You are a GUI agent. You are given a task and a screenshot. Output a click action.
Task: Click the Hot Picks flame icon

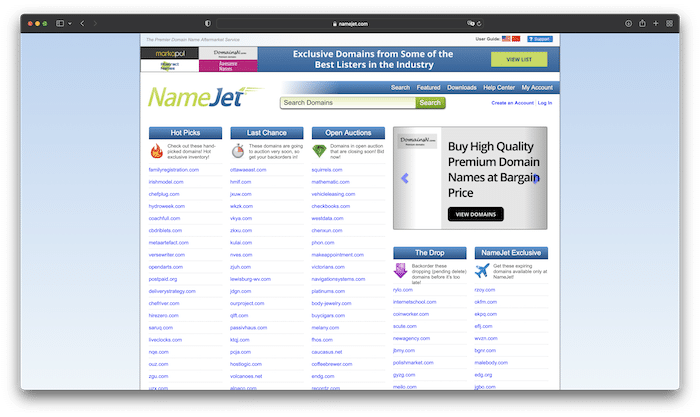157,152
